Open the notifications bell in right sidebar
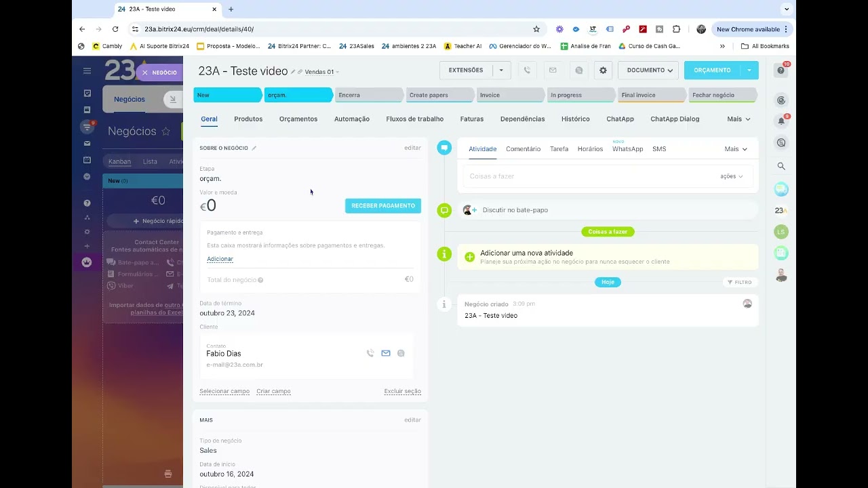The height and width of the screenshot is (488, 868). (x=781, y=121)
